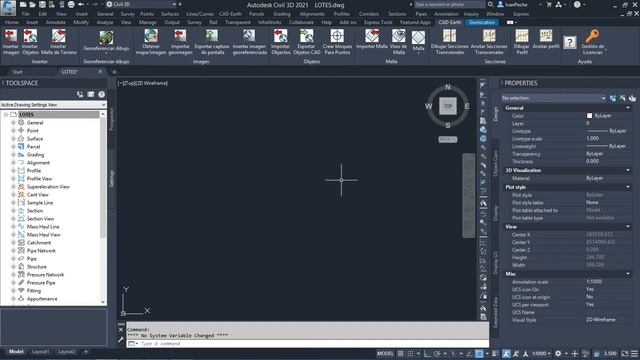Click the Insertar imagen georeferenciada icon
This screenshot has height=360, width=640.
coord(249,36)
